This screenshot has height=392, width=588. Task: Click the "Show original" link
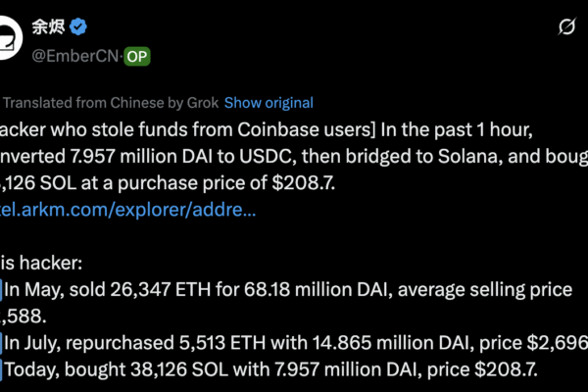pos(269,103)
